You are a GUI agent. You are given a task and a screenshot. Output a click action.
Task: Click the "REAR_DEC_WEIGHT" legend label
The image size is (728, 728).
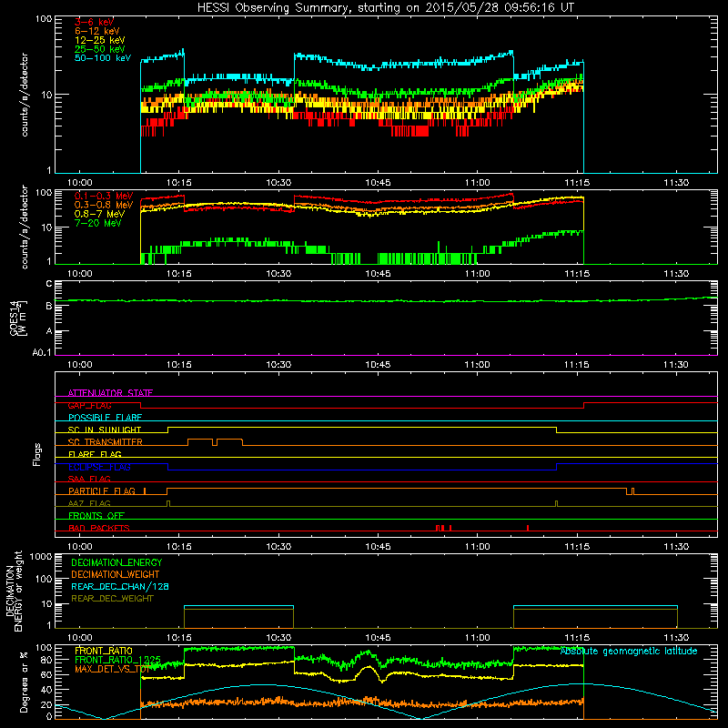click(112, 599)
